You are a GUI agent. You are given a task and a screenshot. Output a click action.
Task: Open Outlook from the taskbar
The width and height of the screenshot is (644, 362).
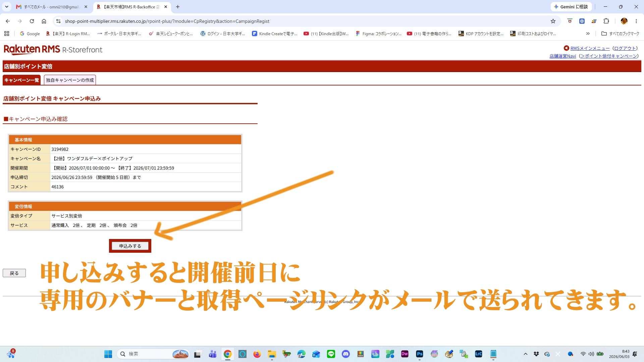tap(316, 354)
